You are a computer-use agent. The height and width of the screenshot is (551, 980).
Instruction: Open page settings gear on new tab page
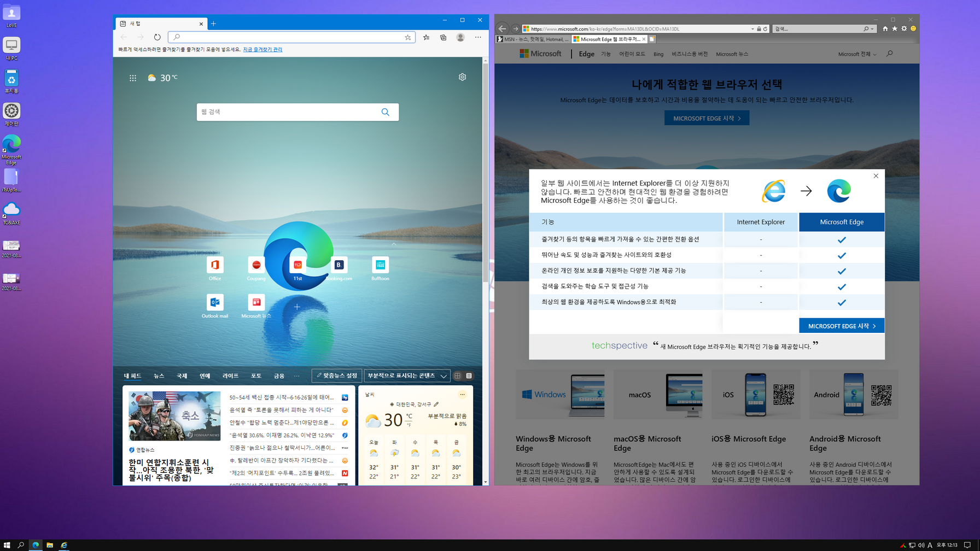pyautogui.click(x=462, y=77)
